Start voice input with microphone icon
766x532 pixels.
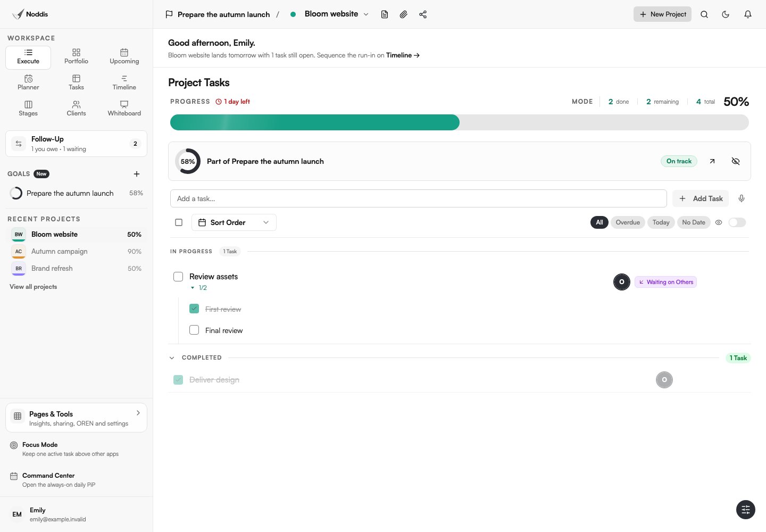742,198
